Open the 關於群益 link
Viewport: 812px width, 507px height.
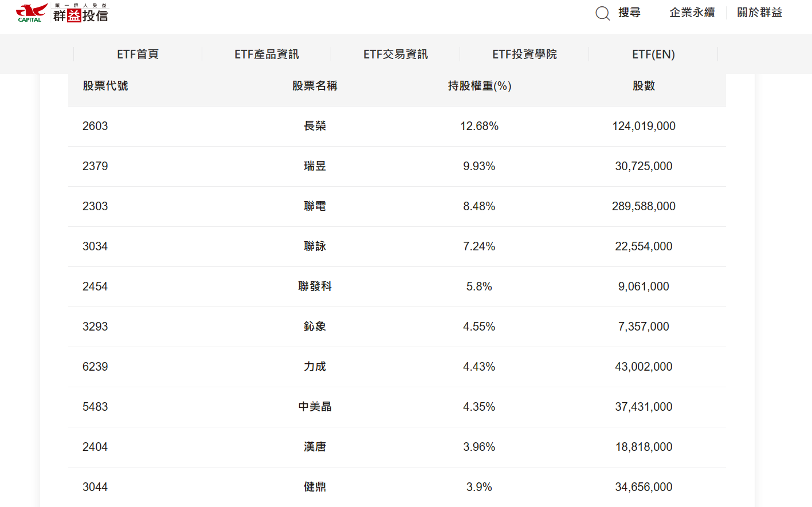[759, 13]
